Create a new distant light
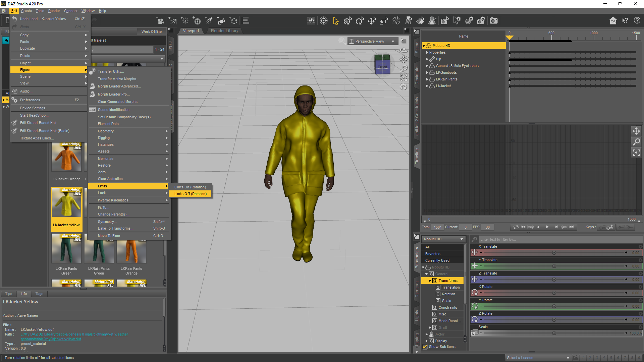 pyautogui.click(x=173, y=21)
